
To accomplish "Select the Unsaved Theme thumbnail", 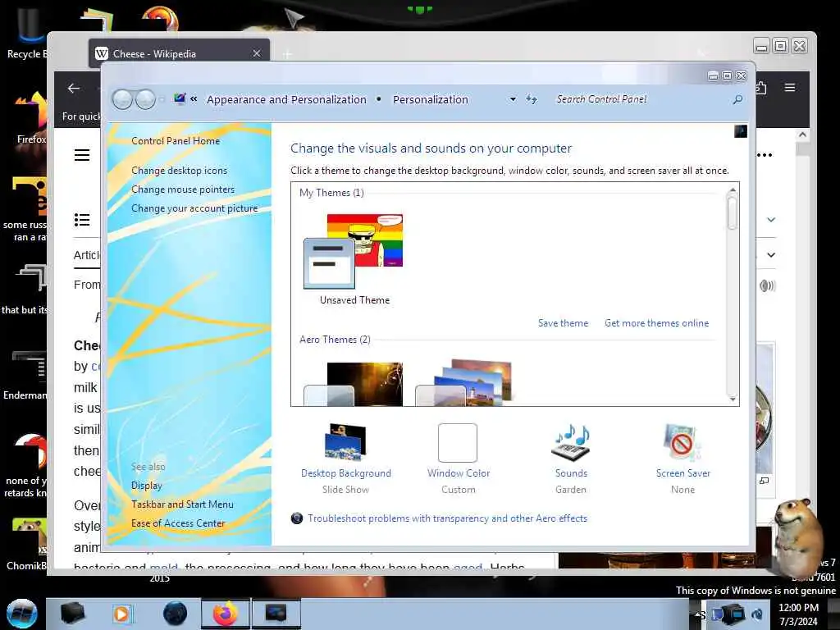I will pyautogui.click(x=354, y=260).
